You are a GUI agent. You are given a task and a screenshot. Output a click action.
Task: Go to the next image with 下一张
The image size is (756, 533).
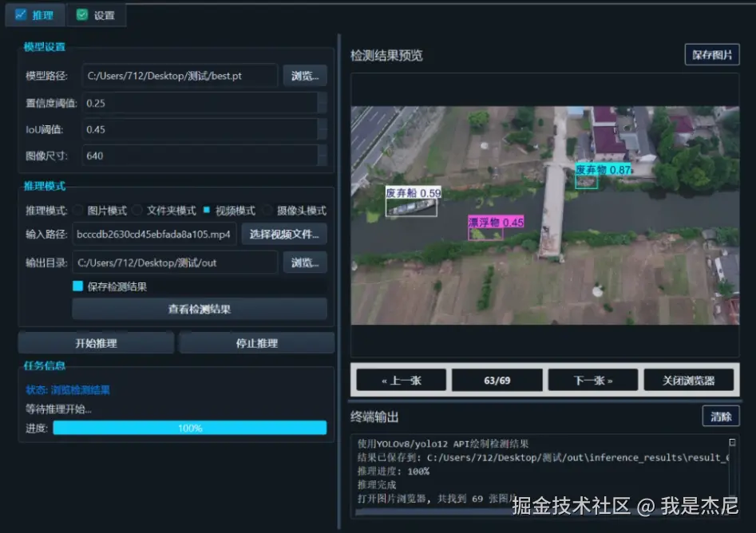[x=592, y=379]
